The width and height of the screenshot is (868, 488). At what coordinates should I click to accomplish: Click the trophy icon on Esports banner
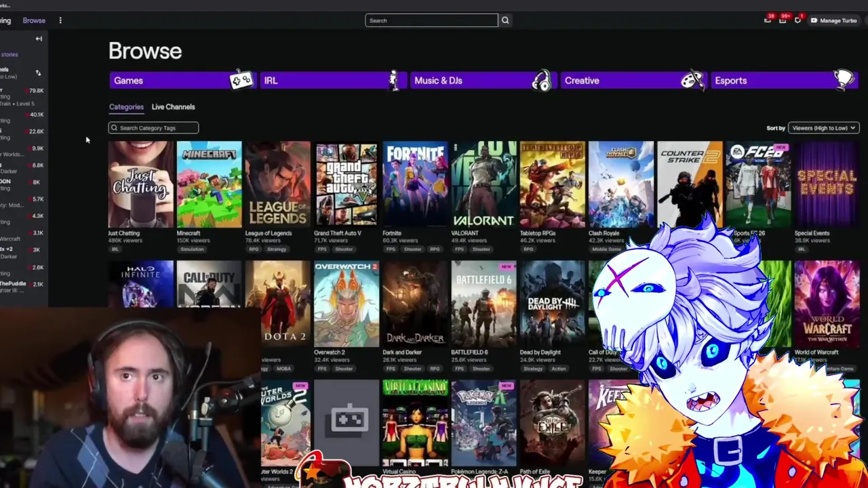coord(844,80)
